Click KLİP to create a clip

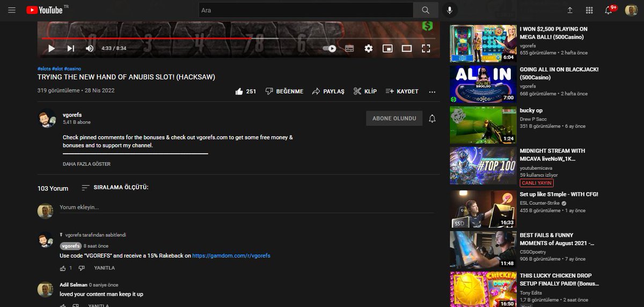point(365,91)
